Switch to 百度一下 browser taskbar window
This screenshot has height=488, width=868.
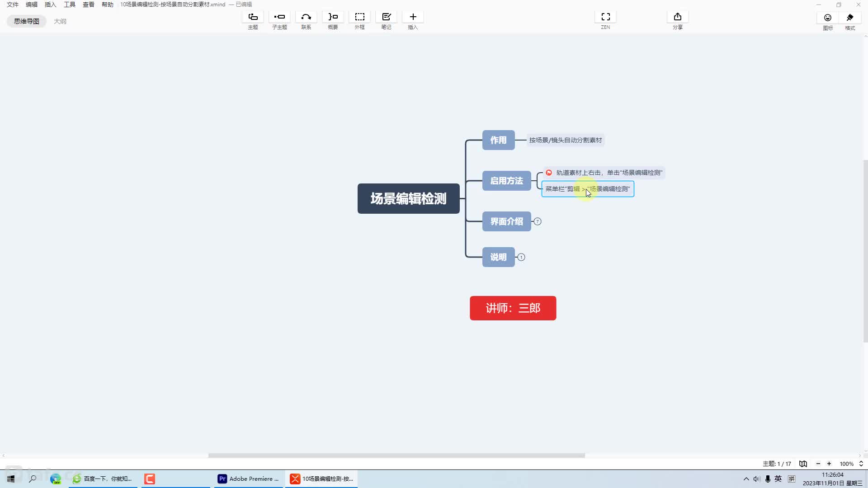[103, 479]
